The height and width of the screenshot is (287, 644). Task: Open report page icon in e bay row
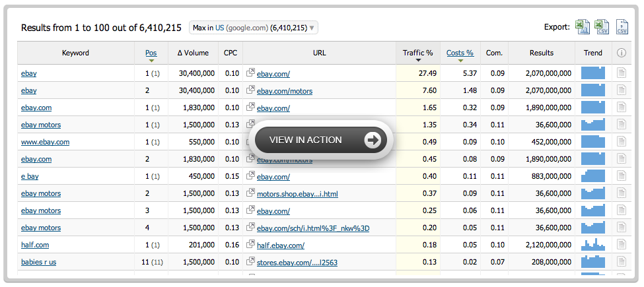[622, 176]
